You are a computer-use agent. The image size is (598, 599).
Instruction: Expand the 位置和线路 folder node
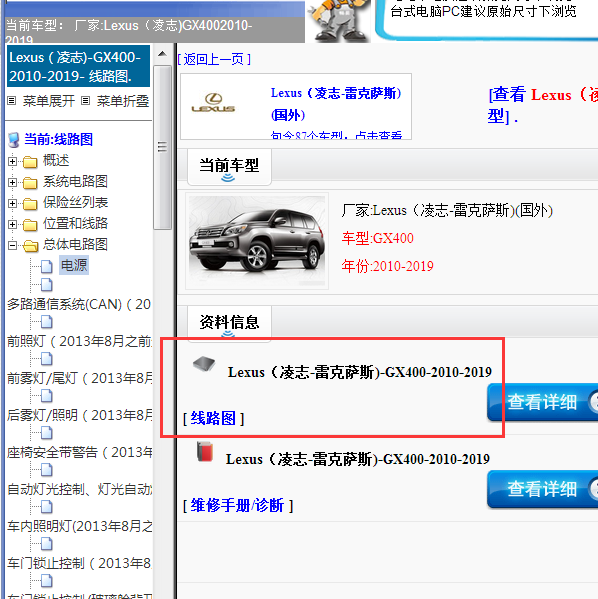(12, 224)
